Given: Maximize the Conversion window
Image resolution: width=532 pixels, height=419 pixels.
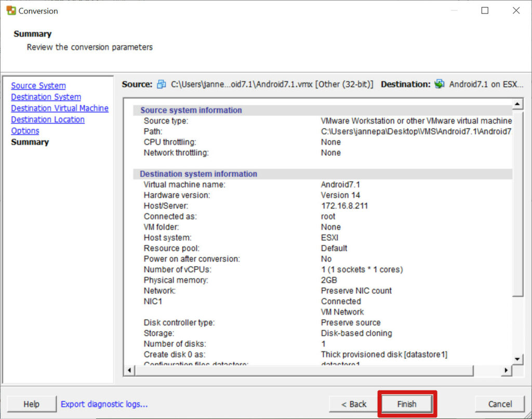Looking at the screenshot, I should click(485, 10).
